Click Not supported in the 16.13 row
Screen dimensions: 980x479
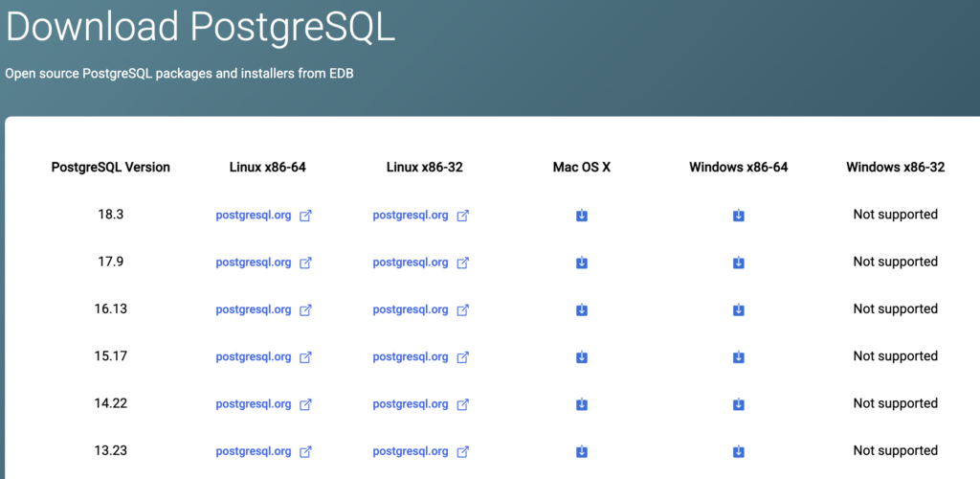(x=896, y=308)
